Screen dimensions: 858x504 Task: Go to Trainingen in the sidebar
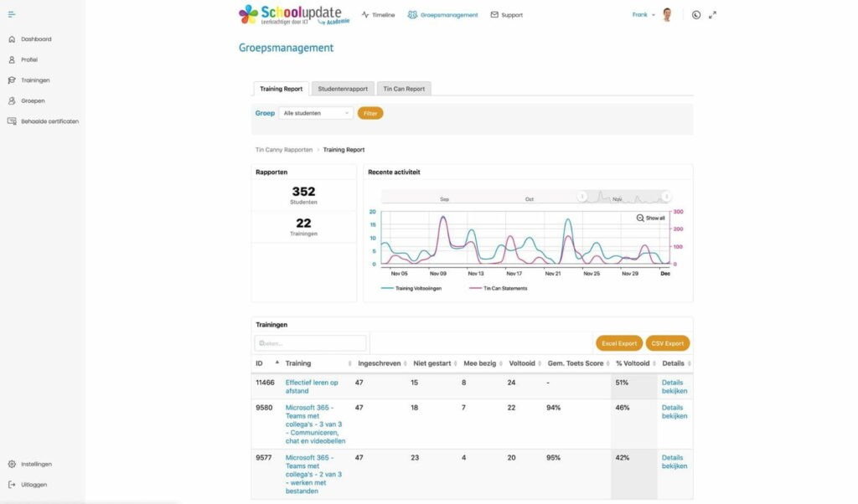[x=29, y=80]
